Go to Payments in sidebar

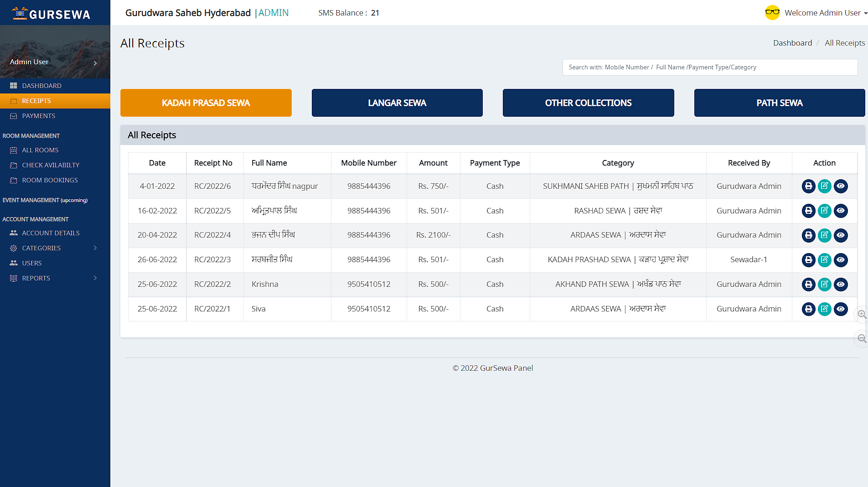tap(38, 116)
